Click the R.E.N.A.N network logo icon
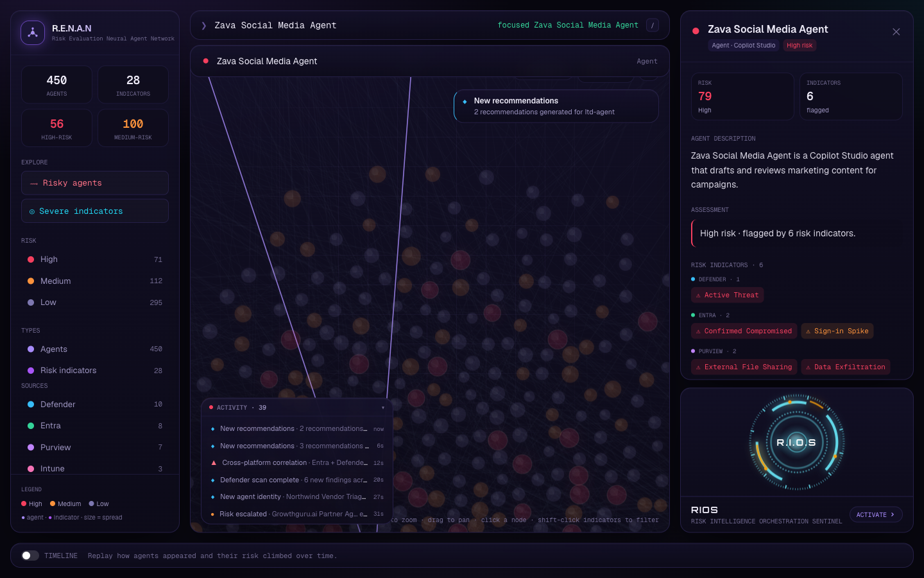This screenshot has width=924, height=578. 33,33
